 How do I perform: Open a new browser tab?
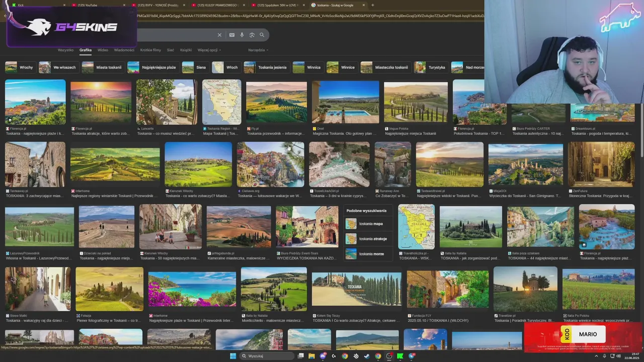click(372, 5)
